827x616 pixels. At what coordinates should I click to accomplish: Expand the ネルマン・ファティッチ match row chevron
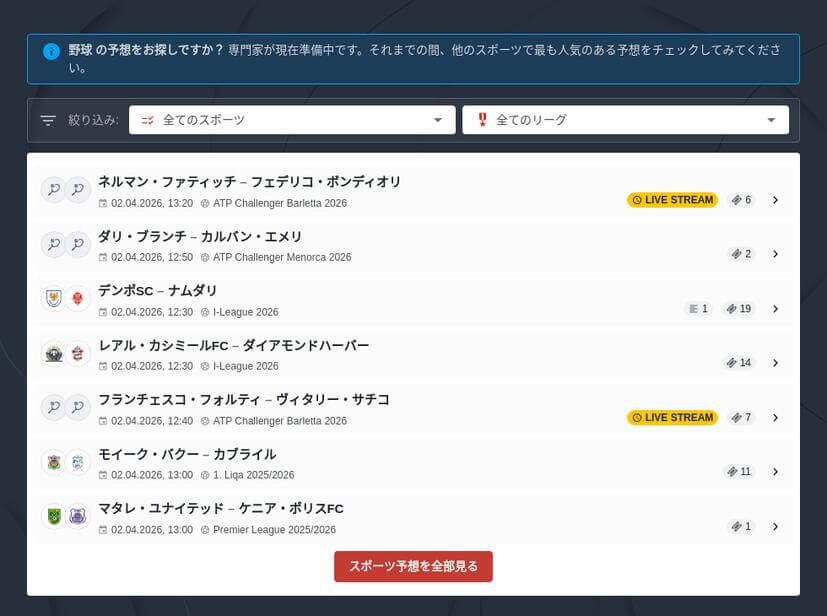(x=775, y=200)
